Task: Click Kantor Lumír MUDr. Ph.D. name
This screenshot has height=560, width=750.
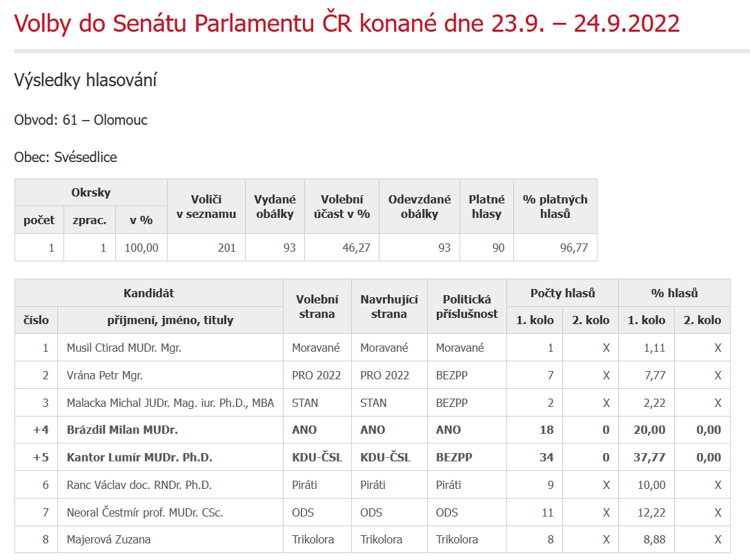Action: [x=139, y=457]
